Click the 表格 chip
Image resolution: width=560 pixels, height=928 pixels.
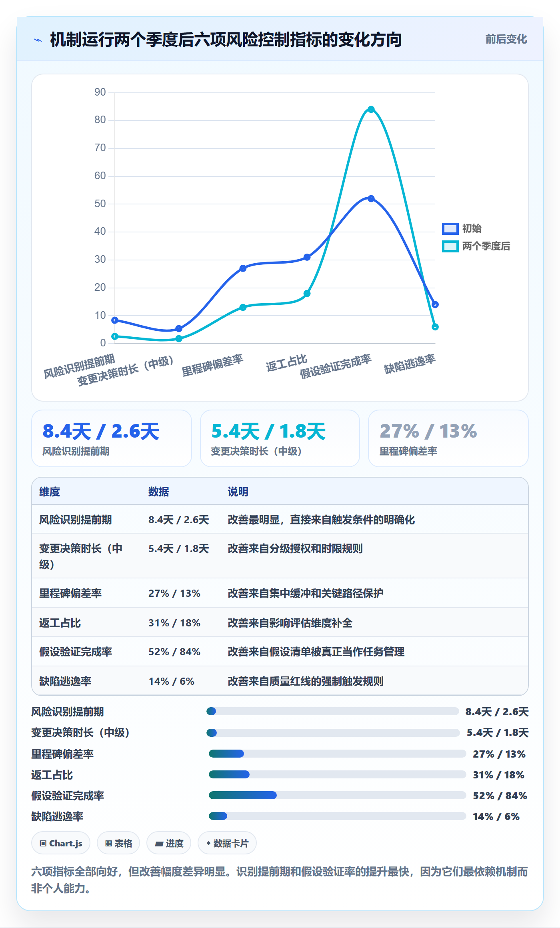[118, 843]
